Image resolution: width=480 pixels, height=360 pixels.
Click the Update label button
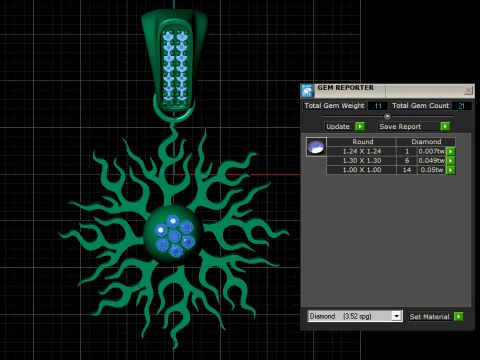point(338,126)
